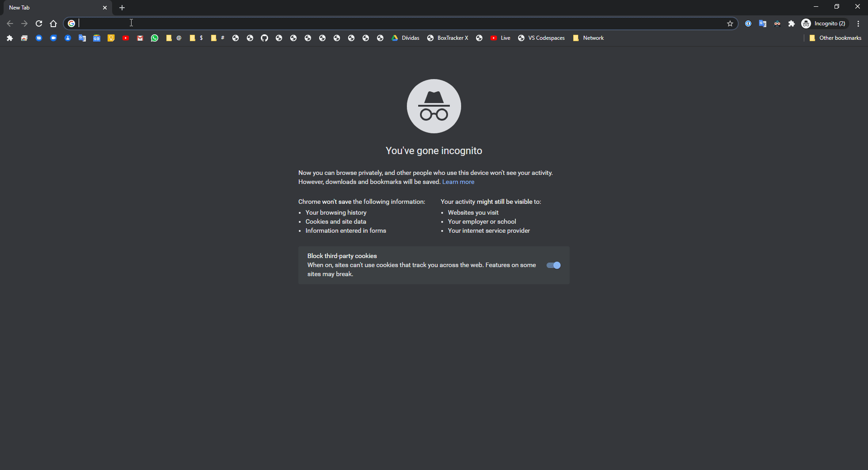Image resolution: width=868 pixels, height=470 pixels.
Task: Open Chrome's three-dot menu
Action: [858, 23]
